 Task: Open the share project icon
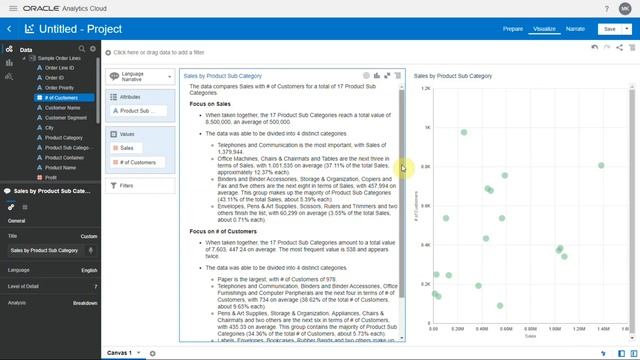620,48
